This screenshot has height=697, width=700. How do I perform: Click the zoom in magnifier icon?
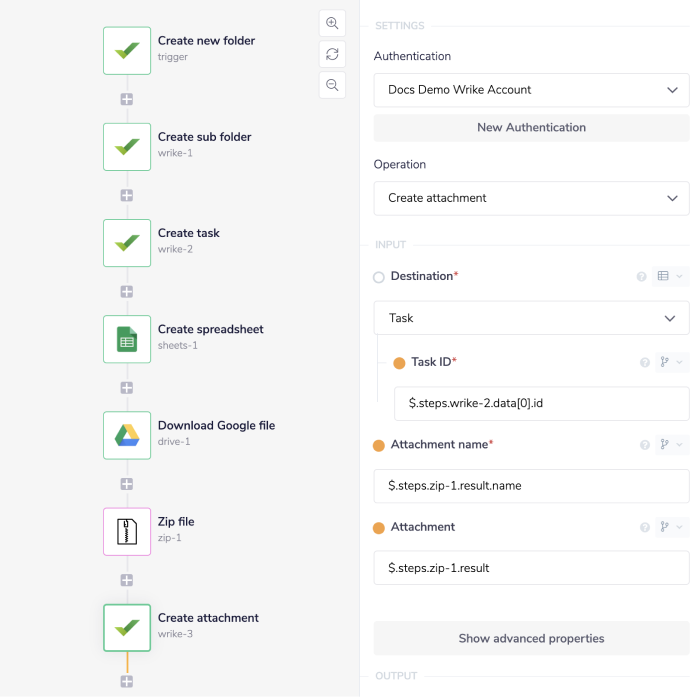pyautogui.click(x=332, y=24)
